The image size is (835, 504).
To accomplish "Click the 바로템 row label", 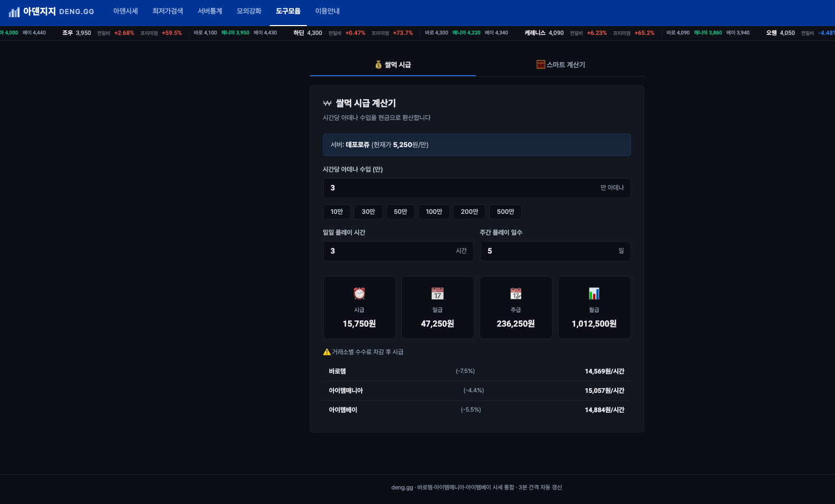I will click(x=337, y=371).
